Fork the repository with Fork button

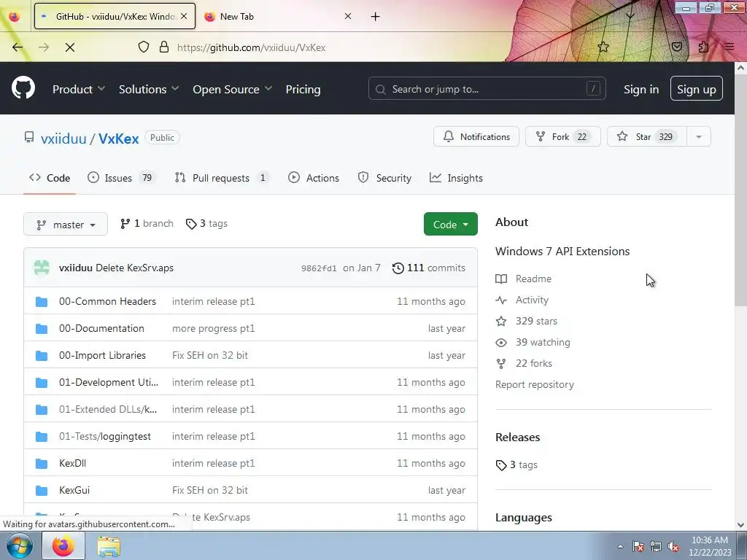(x=562, y=136)
